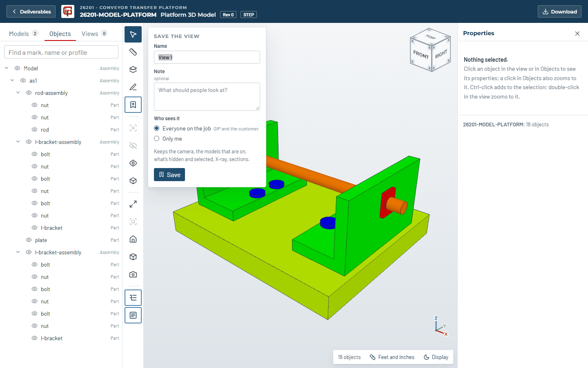Toggle the eye icon for the rod part
This screenshot has height=368, width=588.
click(x=35, y=130)
